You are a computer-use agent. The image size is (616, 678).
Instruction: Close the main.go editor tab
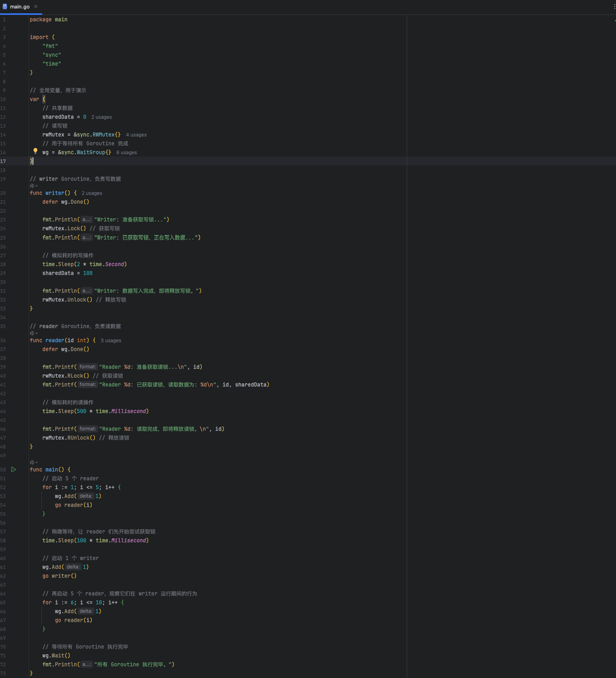[36, 6]
